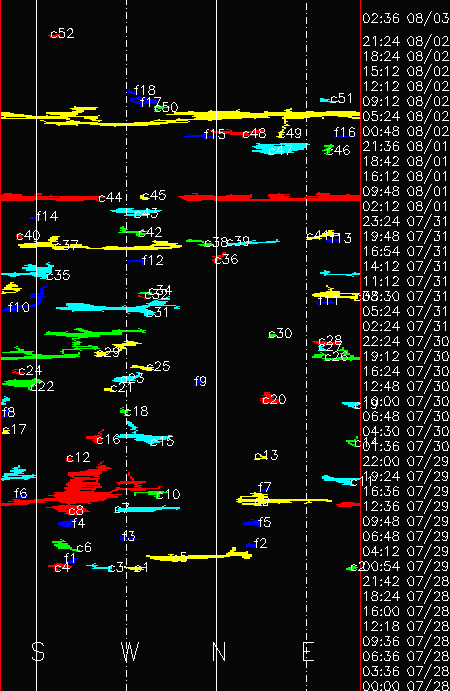Click the N direction axis label
The width and height of the screenshot is (450, 691).
(219, 652)
